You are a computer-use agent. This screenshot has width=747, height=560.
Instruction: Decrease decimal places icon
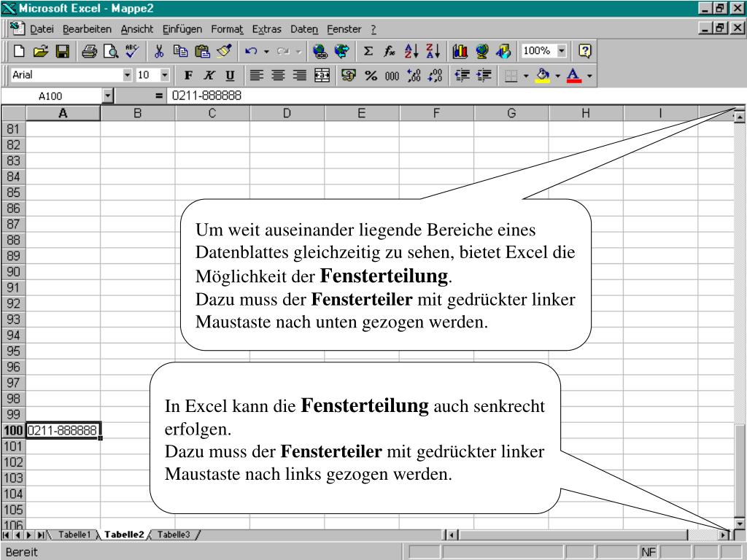[x=435, y=75]
